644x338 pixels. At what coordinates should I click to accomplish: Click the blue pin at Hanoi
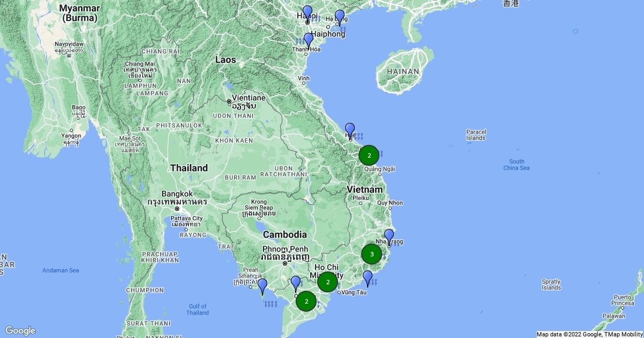click(x=307, y=13)
